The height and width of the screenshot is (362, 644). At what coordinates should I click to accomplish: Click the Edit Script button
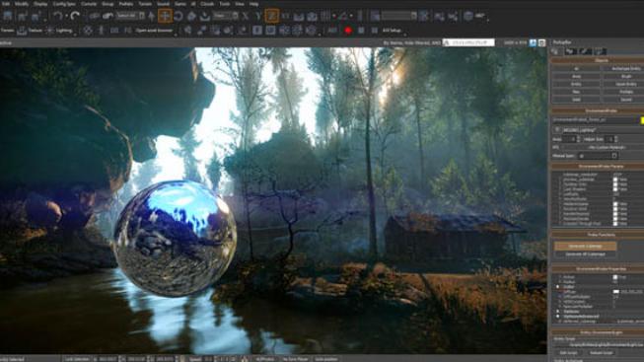pos(568,352)
